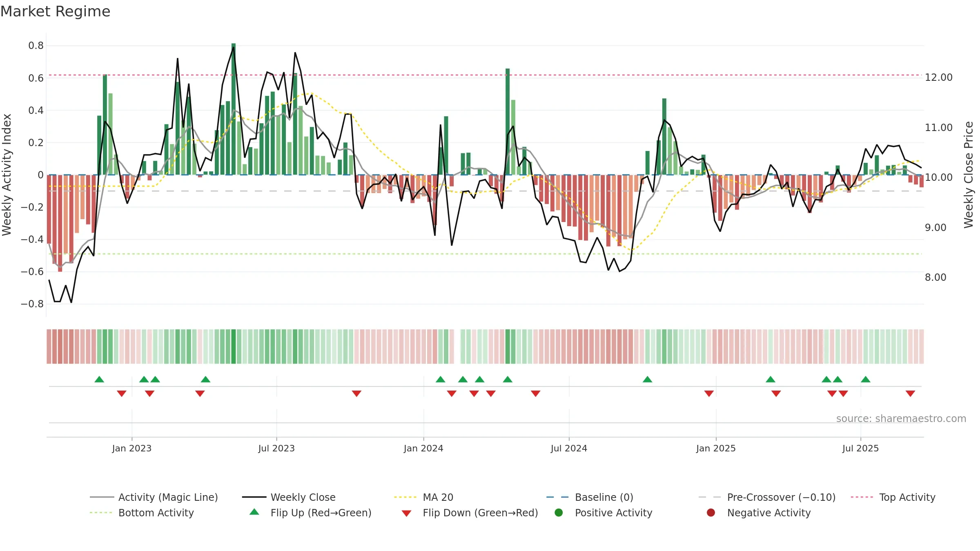The width and height of the screenshot is (980, 551).
Task: Click the 8.00 price axis tick
Action: tap(935, 277)
